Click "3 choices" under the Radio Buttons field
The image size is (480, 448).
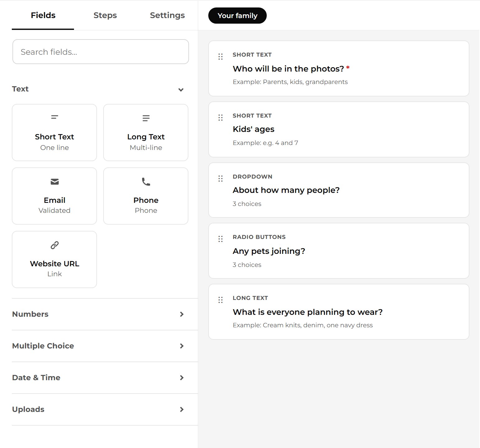click(247, 265)
